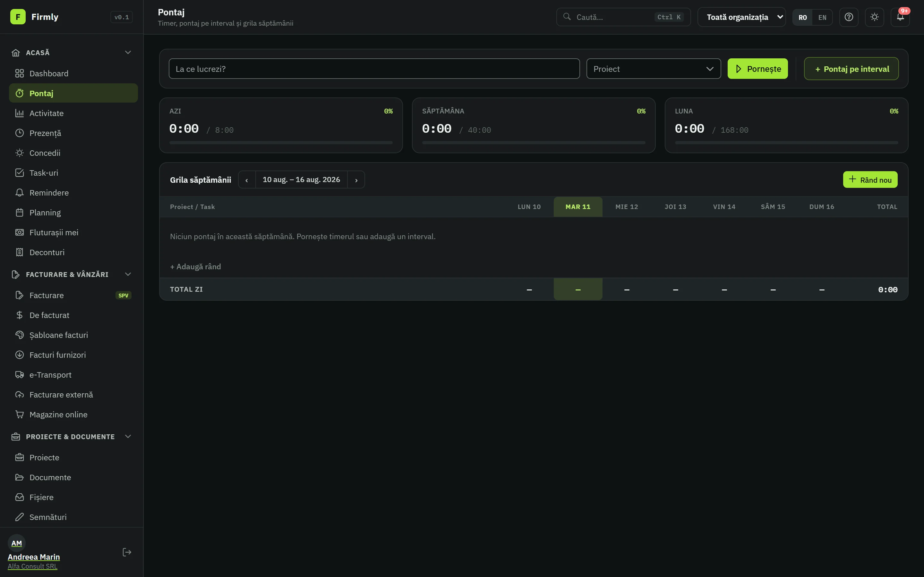This screenshot has height=577, width=924.
Task: Switch language to EN
Action: click(x=822, y=17)
